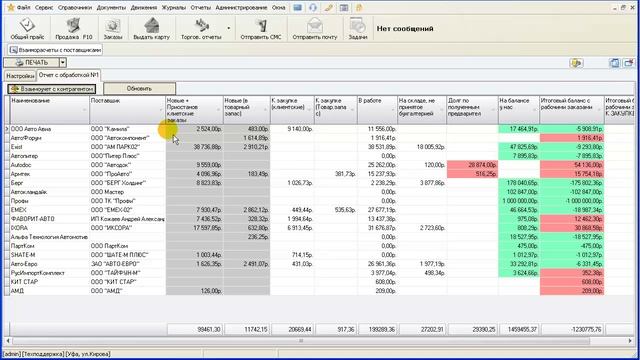Click the headset support icon in menu bar
The image size is (640, 360).
point(313,7)
